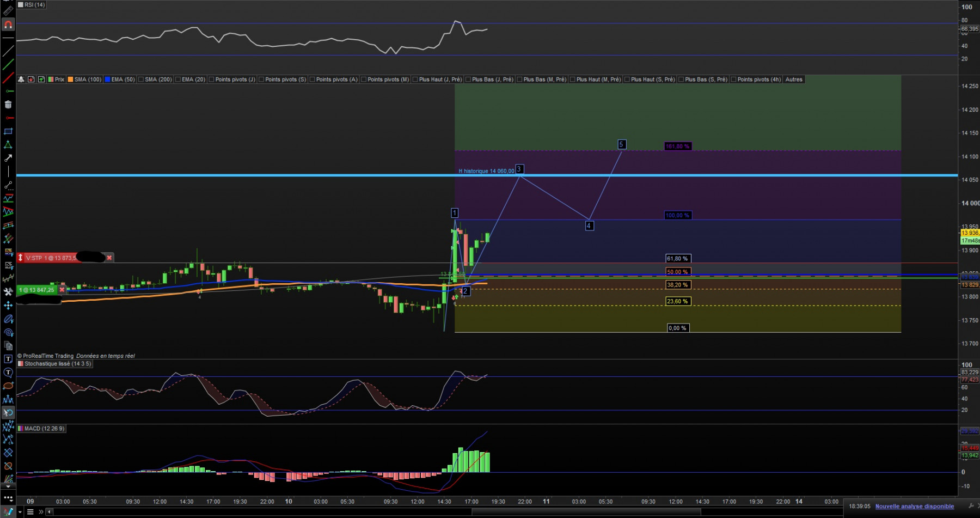This screenshot has height=518, width=980.
Task: Open the Stochastique lissé (14 3 5) label
Action: [58, 363]
